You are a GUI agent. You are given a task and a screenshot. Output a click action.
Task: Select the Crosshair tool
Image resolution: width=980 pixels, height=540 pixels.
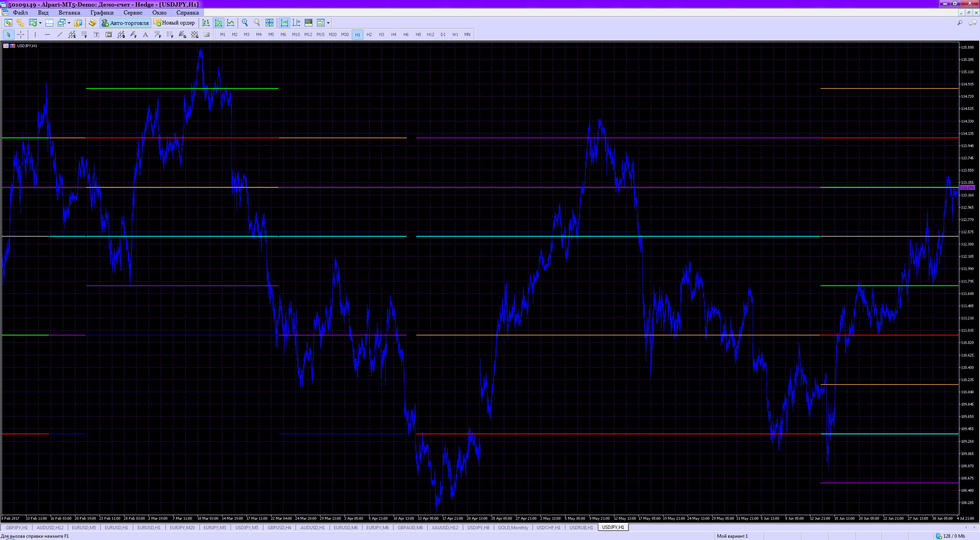21,34
